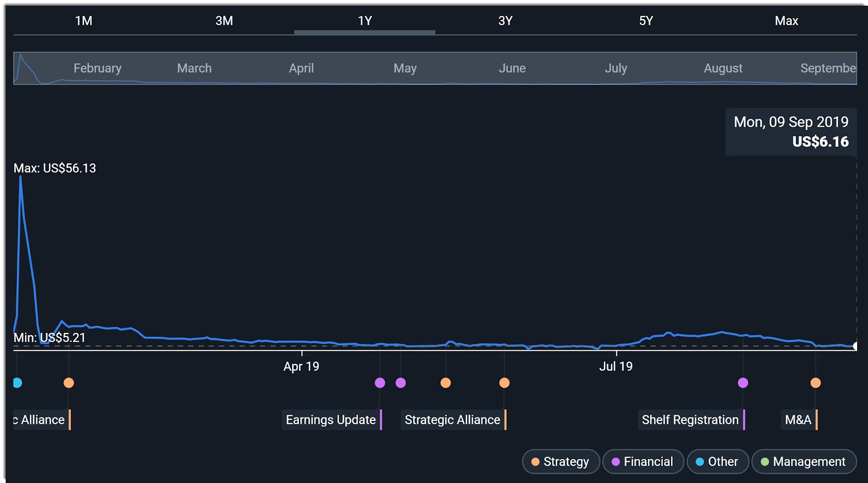The height and width of the screenshot is (483, 868).
Task: Open the cut-off 'c Alliance' event label
Action: (42, 420)
